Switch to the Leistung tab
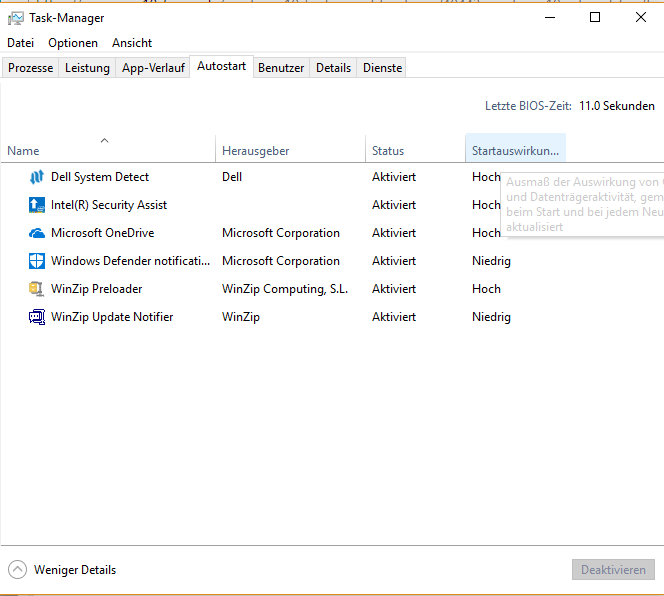This screenshot has height=596, width=664. pyautogui.click(x=87, y=68)
